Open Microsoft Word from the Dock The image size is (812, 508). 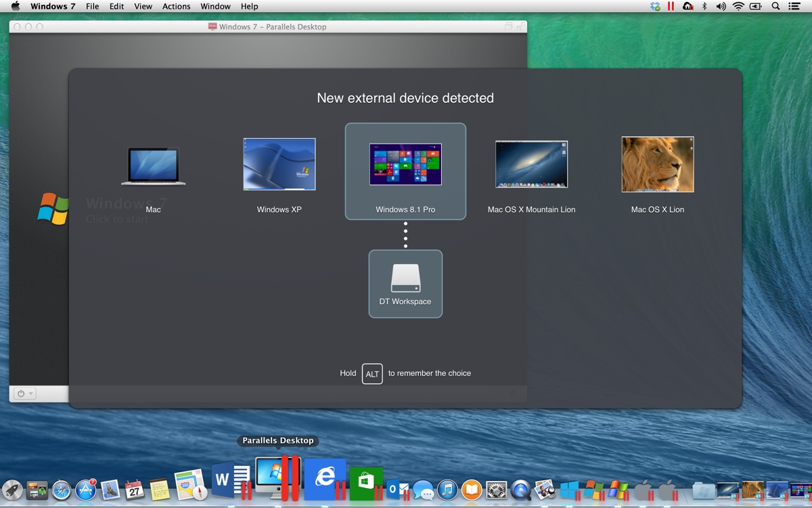(225, 481)
